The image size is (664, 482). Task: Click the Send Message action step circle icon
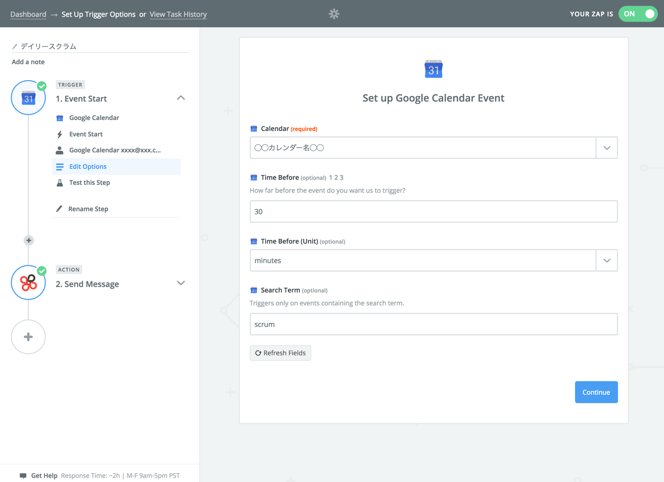tap(28, 283)
